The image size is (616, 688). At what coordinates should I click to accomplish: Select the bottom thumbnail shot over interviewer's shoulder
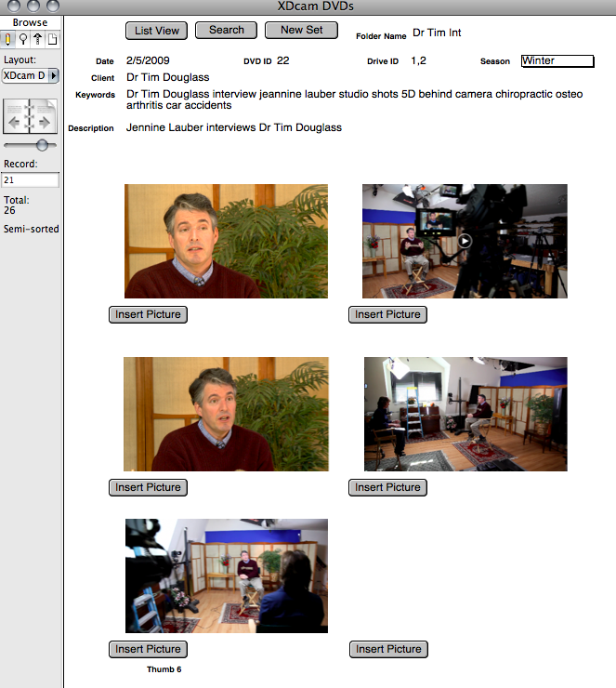pyautogui.click(x=227, y=576)
